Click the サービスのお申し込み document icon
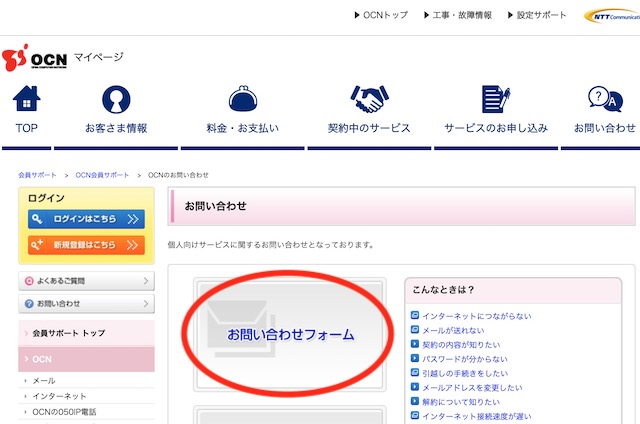The width and height of the screenshot is (640, 424). pyautogui.click(x=496, y=99)
